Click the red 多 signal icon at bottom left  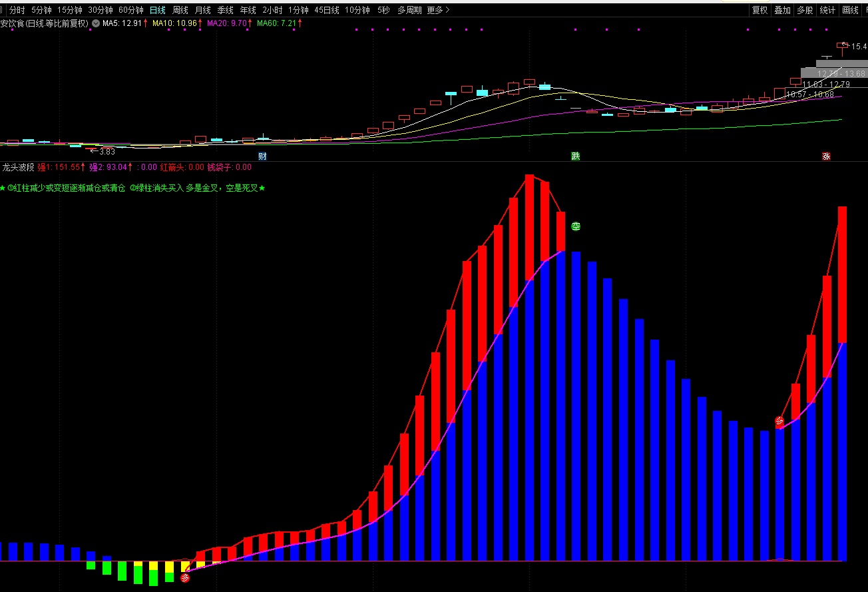(185, 577)
